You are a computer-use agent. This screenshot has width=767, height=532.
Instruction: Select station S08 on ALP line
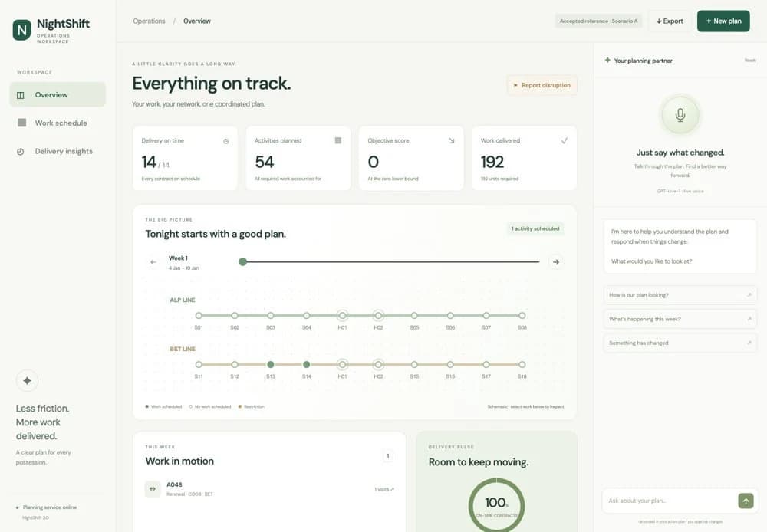point(522,315)
